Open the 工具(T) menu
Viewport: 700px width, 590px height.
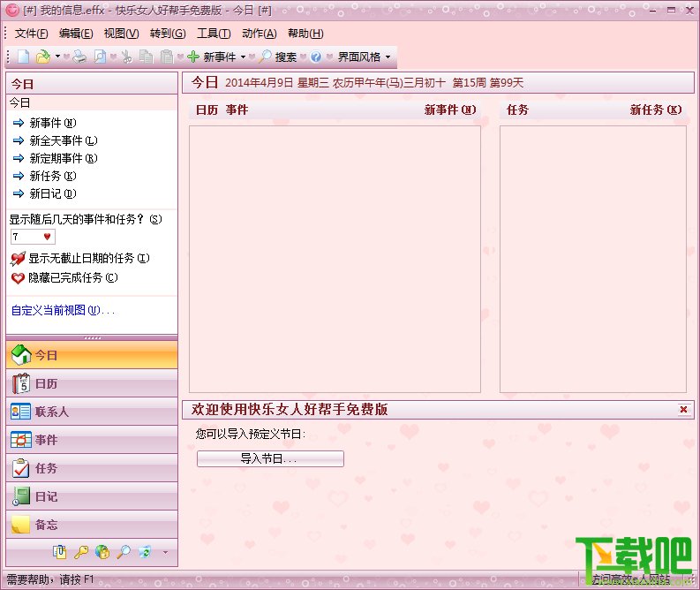(214, 34)
